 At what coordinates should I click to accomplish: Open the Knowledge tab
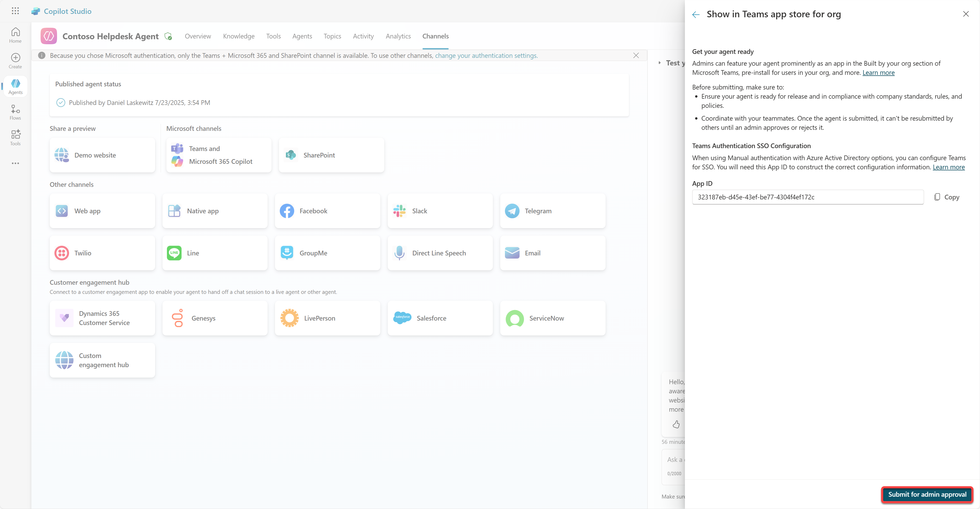point(239,36)
